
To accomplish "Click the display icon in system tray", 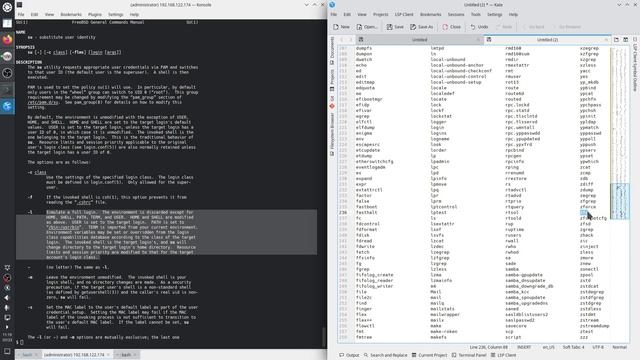I will pyautogui.click(x=7, y=318).
